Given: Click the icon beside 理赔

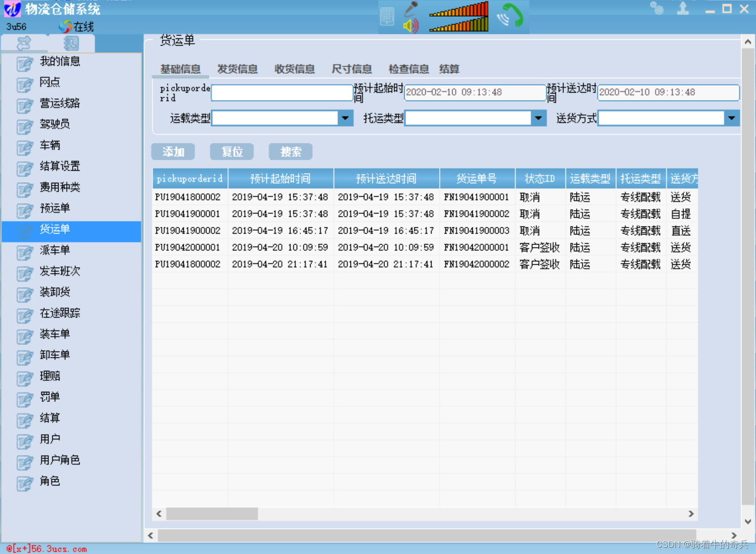Looking at the screenshot, I should (25, 378).
